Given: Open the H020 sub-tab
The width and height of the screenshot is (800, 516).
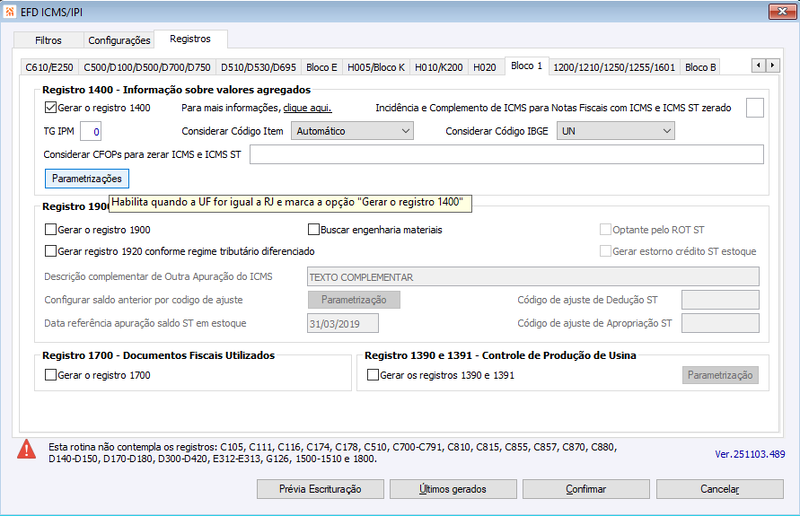Looking at the screenshot, I should (x=485, y=67).
